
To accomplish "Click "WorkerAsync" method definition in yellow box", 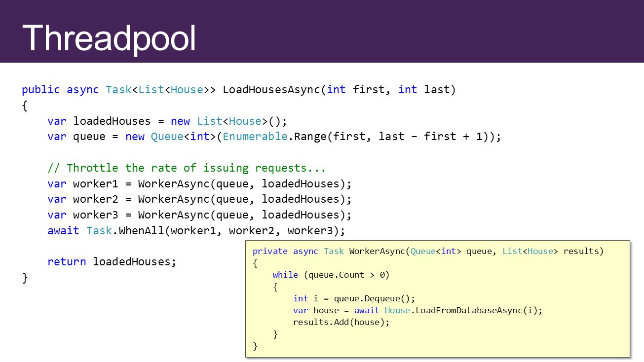I will point(377,252).
